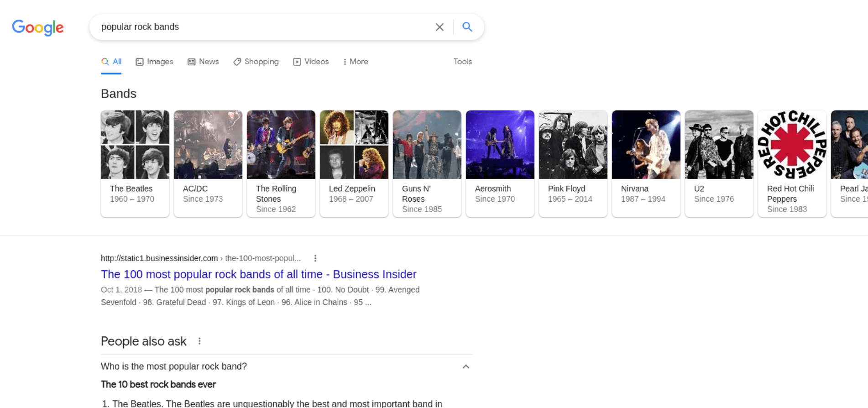Click 'Since 1976' under U2
Screen dimensions: 868x408
pos(714,199)
